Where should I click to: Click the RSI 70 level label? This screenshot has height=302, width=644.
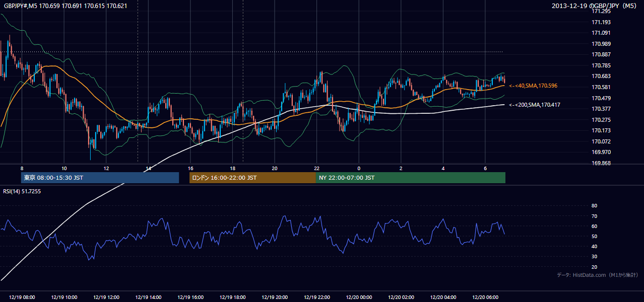(594, 216)
